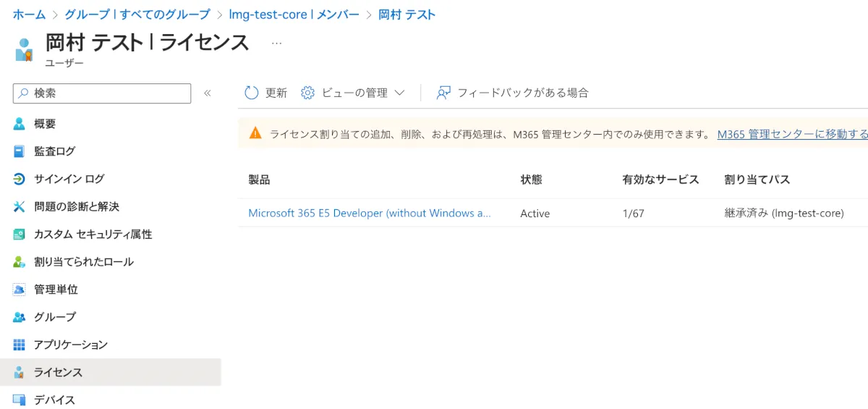Open デバイス in the left navigation
Viewport: 868px width, 409px height.
click(54, 400)
